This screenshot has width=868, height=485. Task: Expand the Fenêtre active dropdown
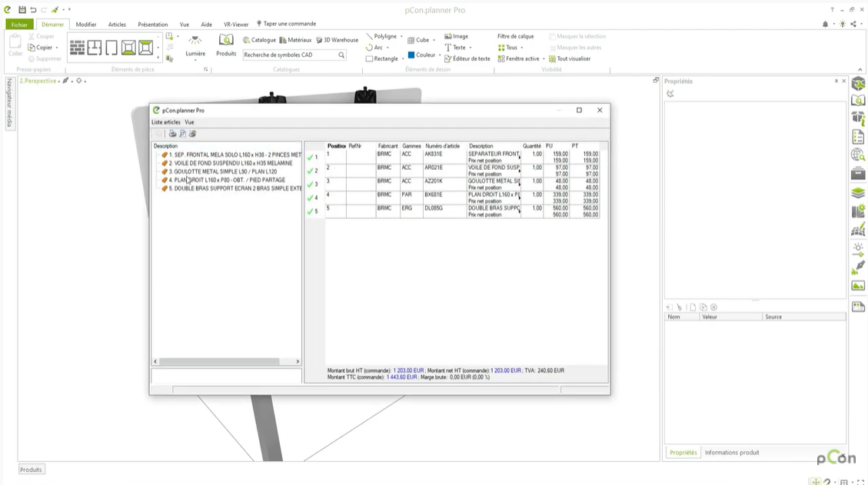point(544,58)
